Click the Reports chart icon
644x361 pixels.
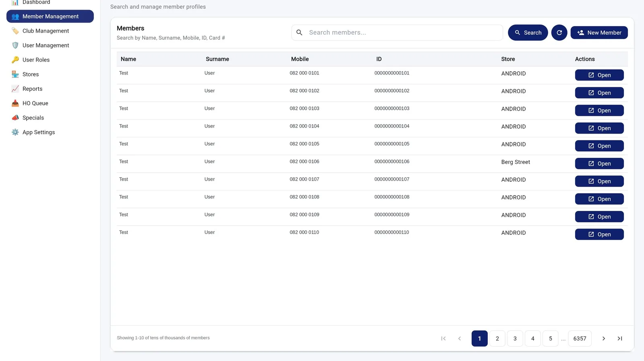tap(15, 89)
